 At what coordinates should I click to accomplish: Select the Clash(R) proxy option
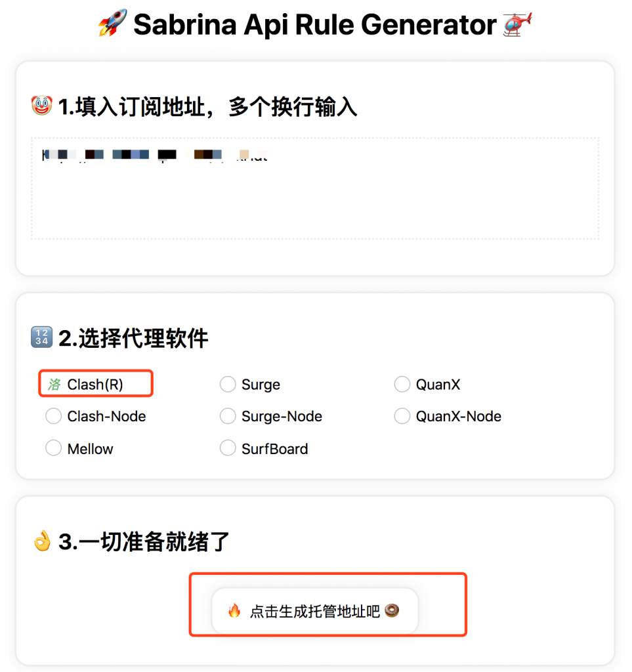coord(54,385)
